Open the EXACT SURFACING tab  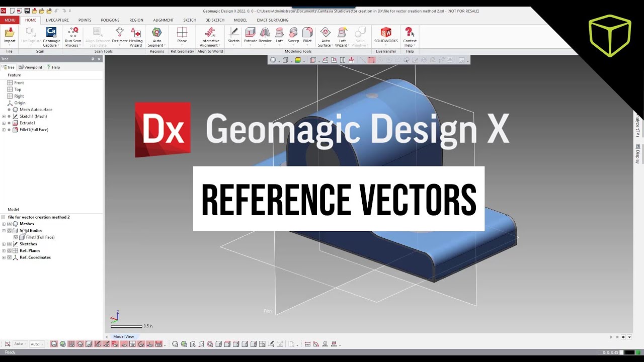tap(273, 20)
